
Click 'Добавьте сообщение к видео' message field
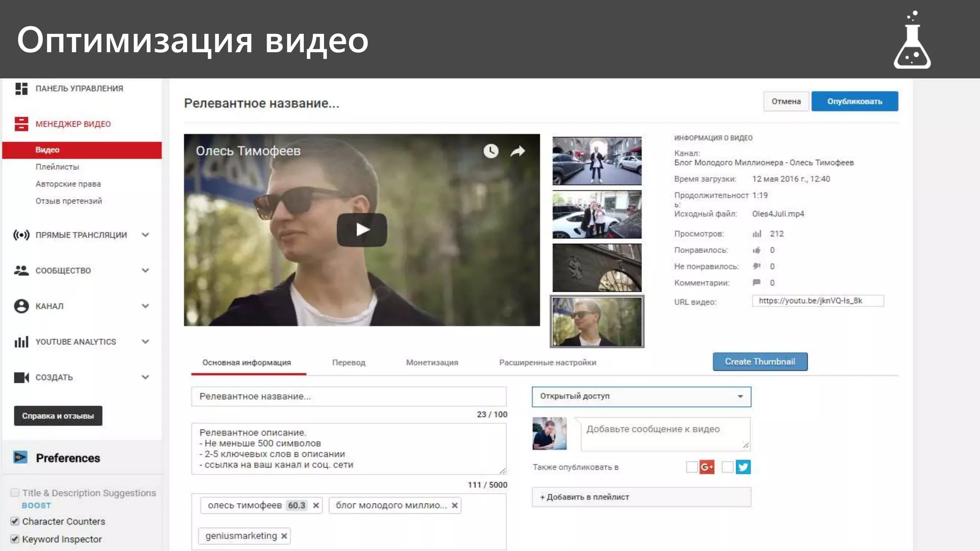pyautogui.click(x=665, y=434)
